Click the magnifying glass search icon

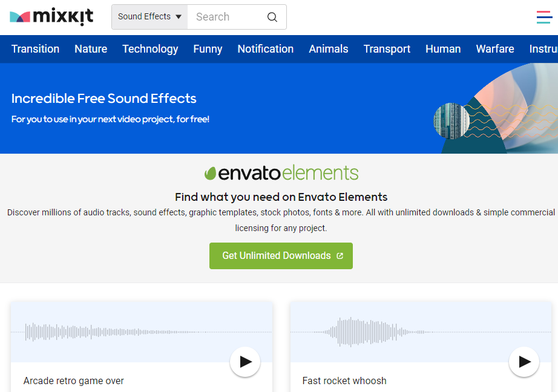[x=272, y=17]
